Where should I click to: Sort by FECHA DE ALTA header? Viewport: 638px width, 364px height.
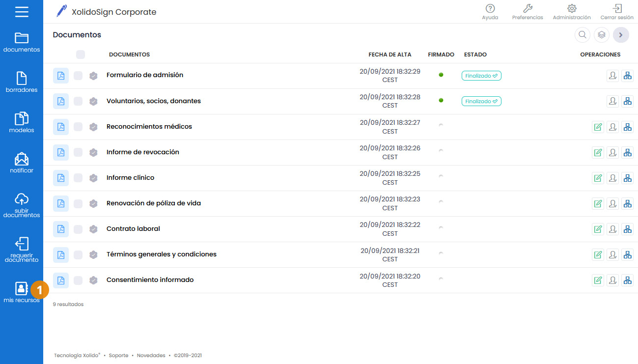pos(390,55)
